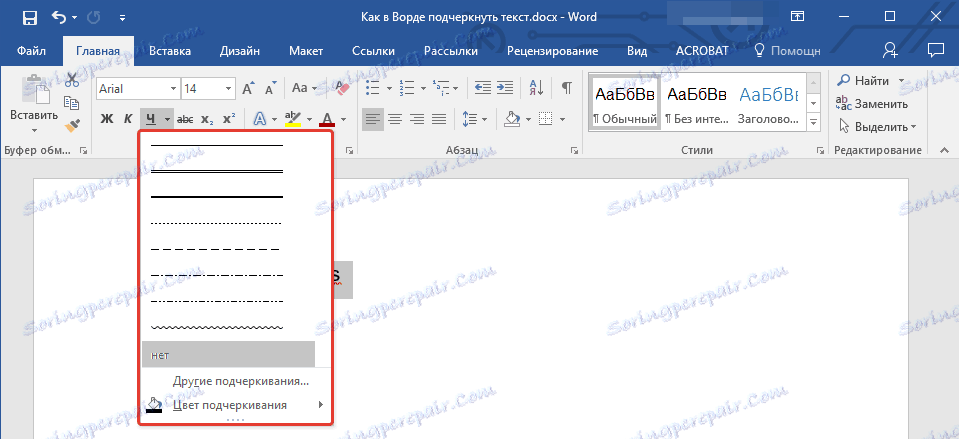
Task: Open font color dropdown arrow
Action: click(344, 119)
